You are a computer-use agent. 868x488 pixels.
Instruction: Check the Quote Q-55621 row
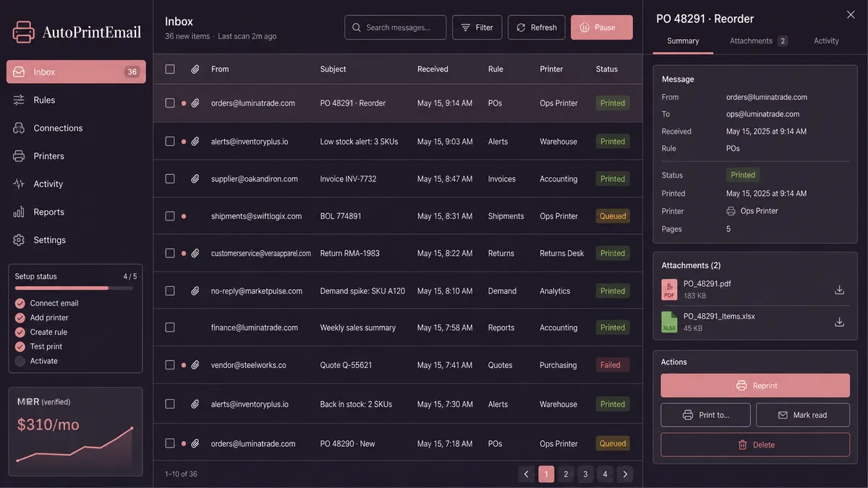170,365
